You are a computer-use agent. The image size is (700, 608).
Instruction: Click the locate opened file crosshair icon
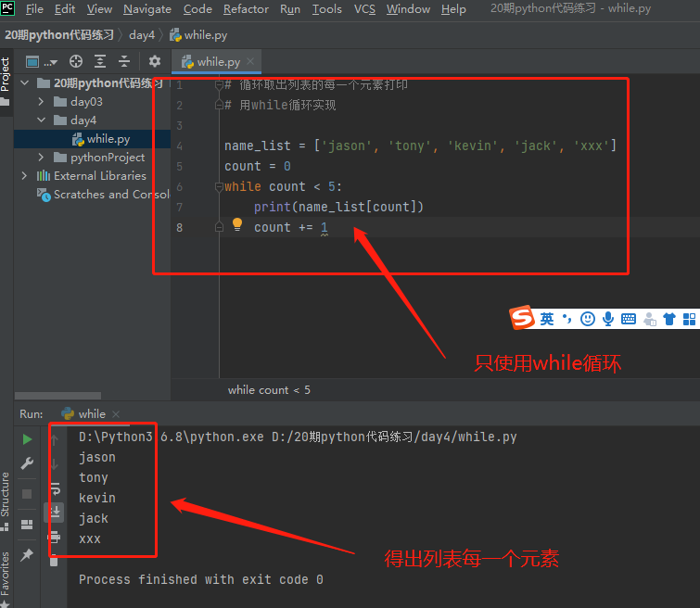pyautogui.click(x=76, y=61)
